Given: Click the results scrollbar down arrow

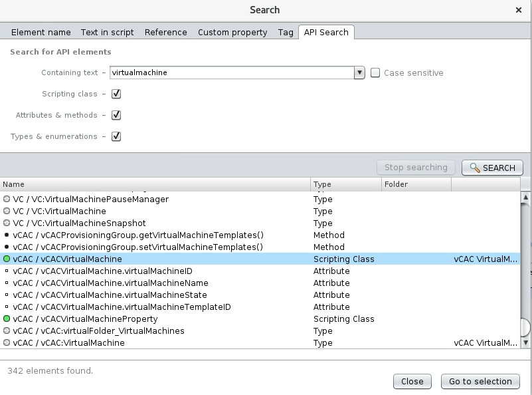Looking at the screenshot, I should pos(526,342).
